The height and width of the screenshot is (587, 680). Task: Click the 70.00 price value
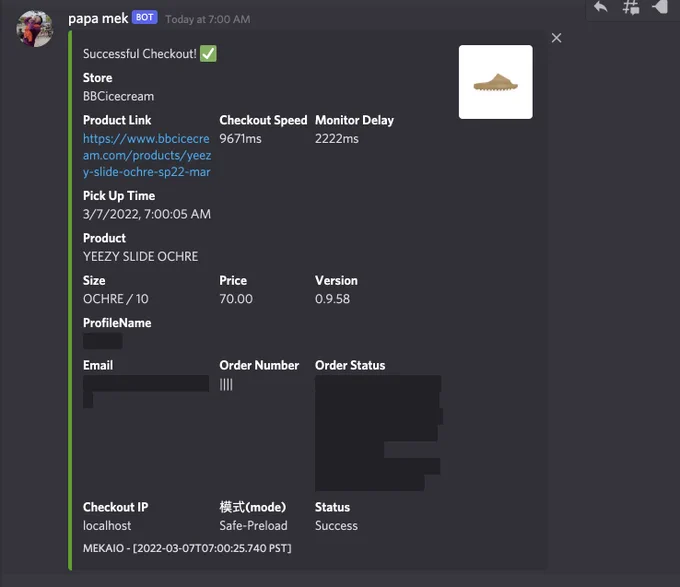[x=236, y=299]
